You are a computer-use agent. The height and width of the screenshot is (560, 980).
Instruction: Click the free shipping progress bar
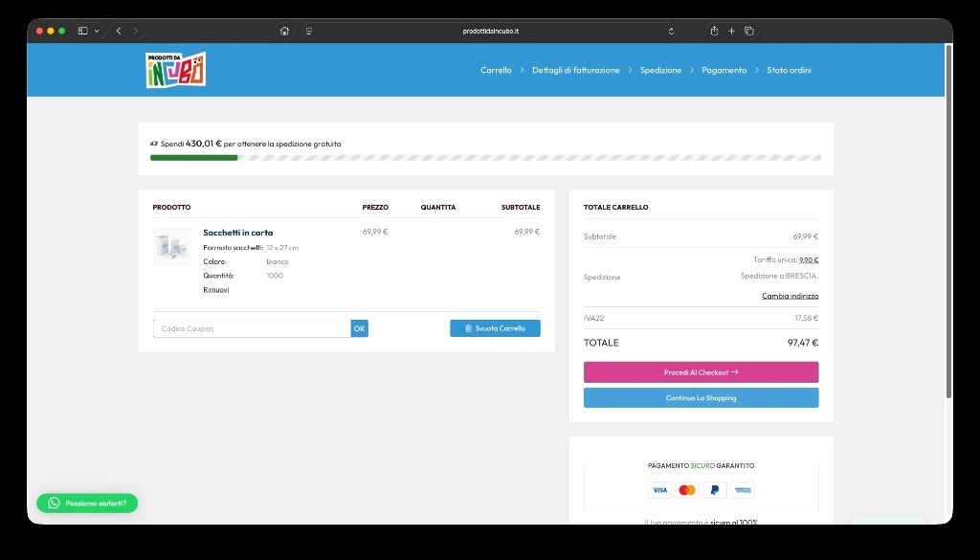pos(485,158)
